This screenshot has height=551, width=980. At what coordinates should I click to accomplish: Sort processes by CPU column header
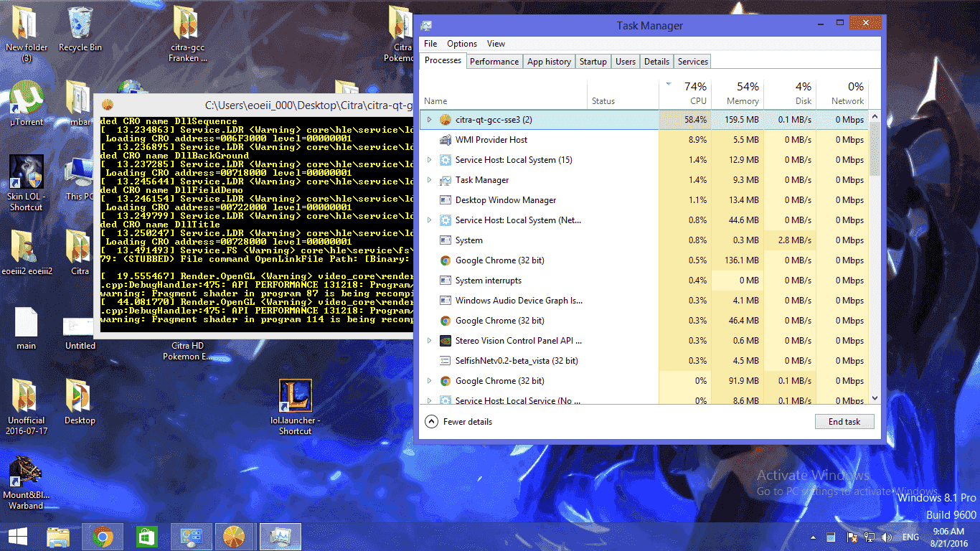click(x=685, y=93)
